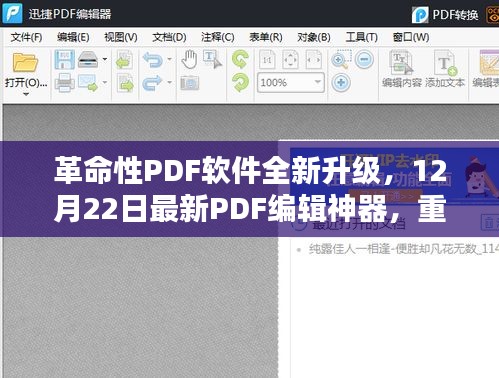Screen dimensions: 499x378
Task: Open recent file 纯露佳人一相逢-便胜却凡花无数
Action: [x=403, y=249]
